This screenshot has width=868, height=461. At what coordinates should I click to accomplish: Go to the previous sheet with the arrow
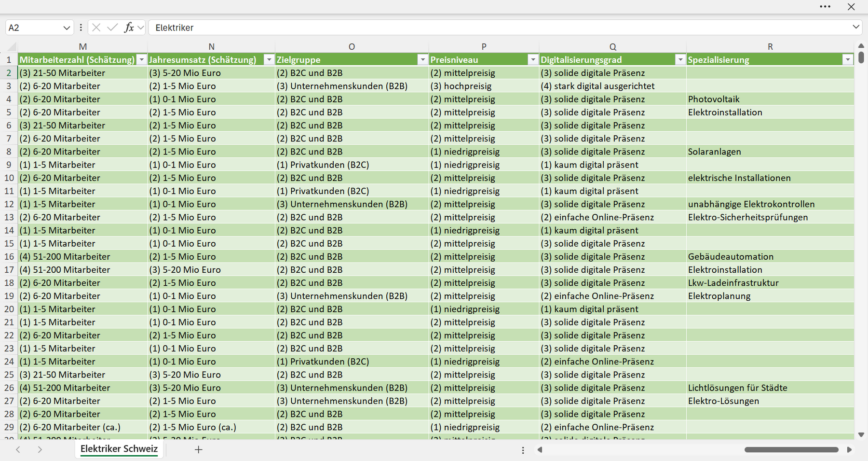coord(18,449)
